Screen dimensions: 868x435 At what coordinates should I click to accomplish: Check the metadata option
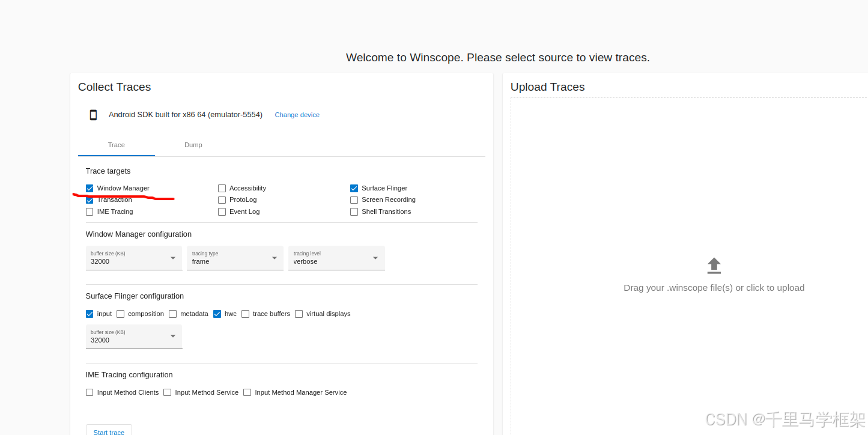[173, 314]
